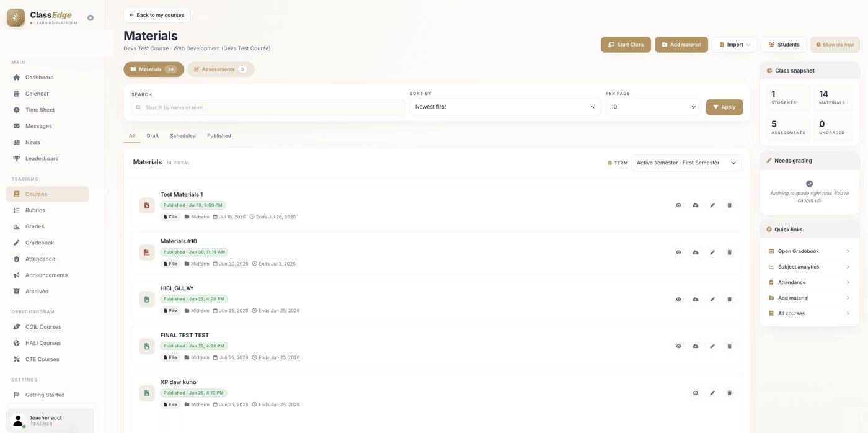Click the XP daw kuno file icon
This screenshot has width=868, height=433.
(x=147, y=393)
